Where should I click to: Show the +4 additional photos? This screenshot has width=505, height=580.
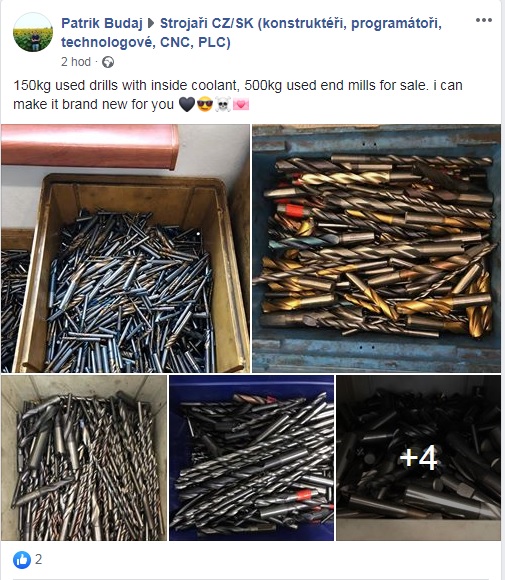418,458
